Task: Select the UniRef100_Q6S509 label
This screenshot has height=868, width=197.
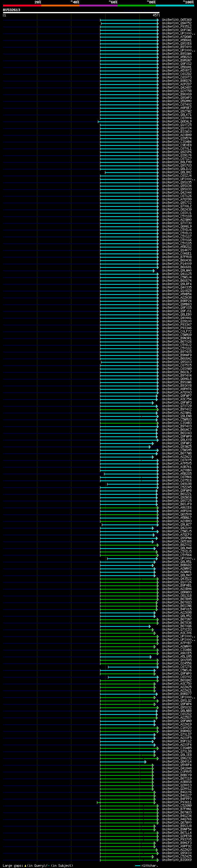Action: pyautogui.click(x=177, y=514)
